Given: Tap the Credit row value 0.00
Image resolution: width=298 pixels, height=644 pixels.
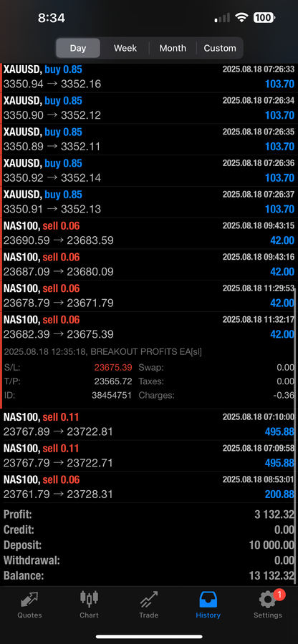Looking at the screenshot, I should click(x=284, y=530).
